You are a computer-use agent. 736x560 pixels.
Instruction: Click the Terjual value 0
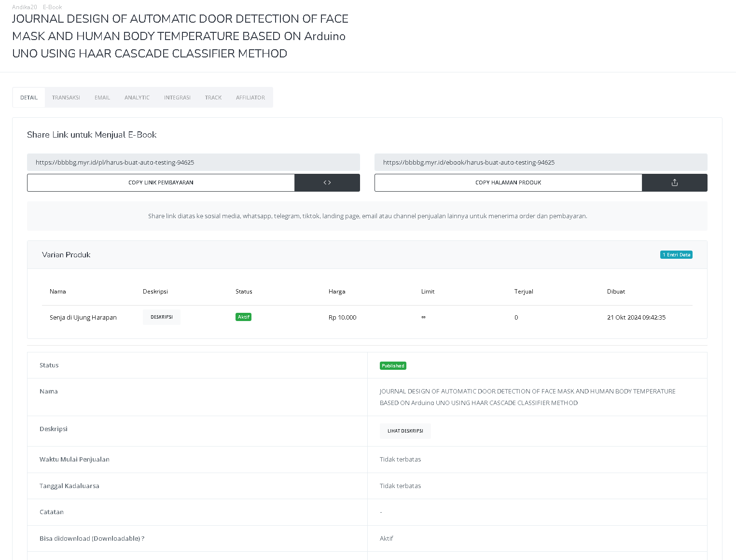(x=516, y=317)
